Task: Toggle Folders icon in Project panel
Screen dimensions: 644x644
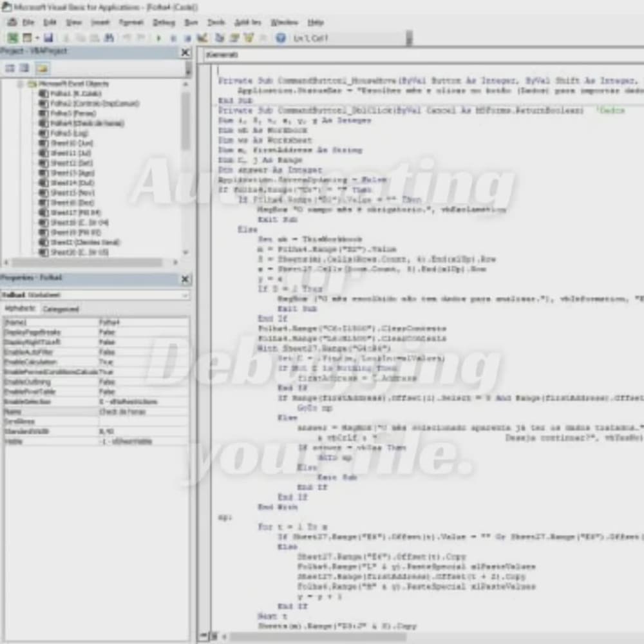Action: (42, 68)
